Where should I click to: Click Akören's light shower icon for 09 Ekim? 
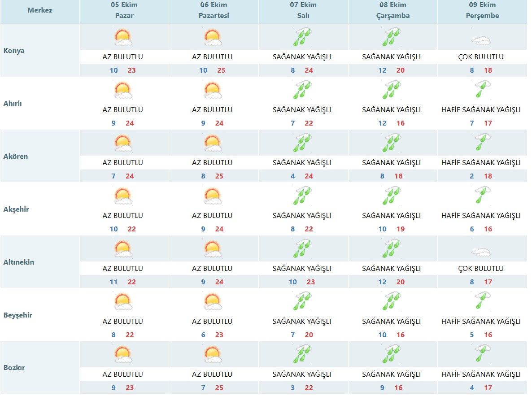click(481, 143)
